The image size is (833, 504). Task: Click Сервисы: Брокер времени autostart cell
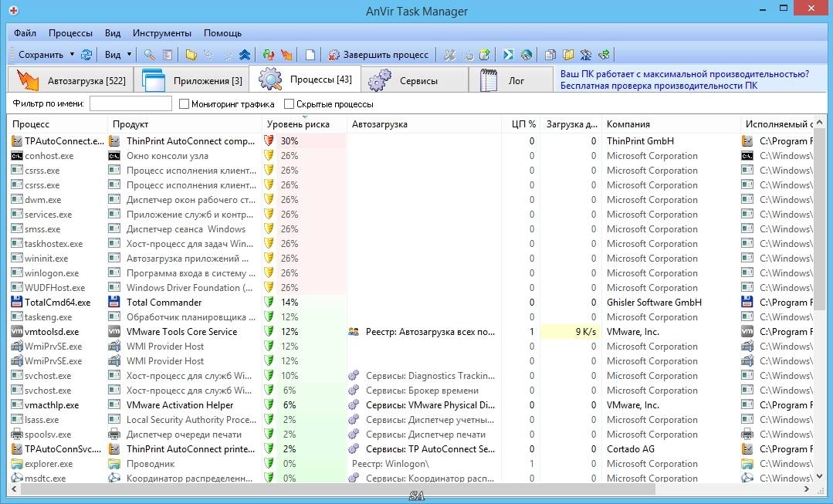click(x=424, y=391)
